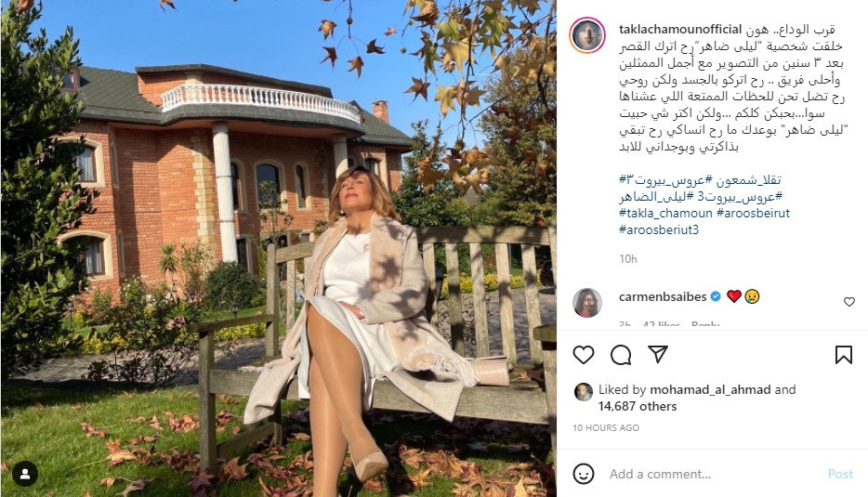
Task: Like carmenbsaibes comment with the small heart
Action: pyautogui.click(x=849, y=302)
